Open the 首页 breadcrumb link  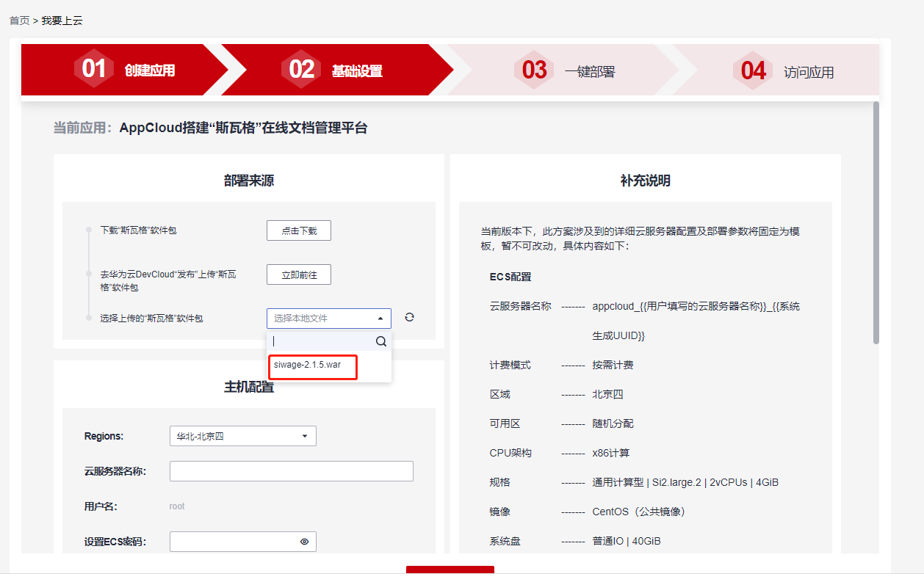click(19, 21)
